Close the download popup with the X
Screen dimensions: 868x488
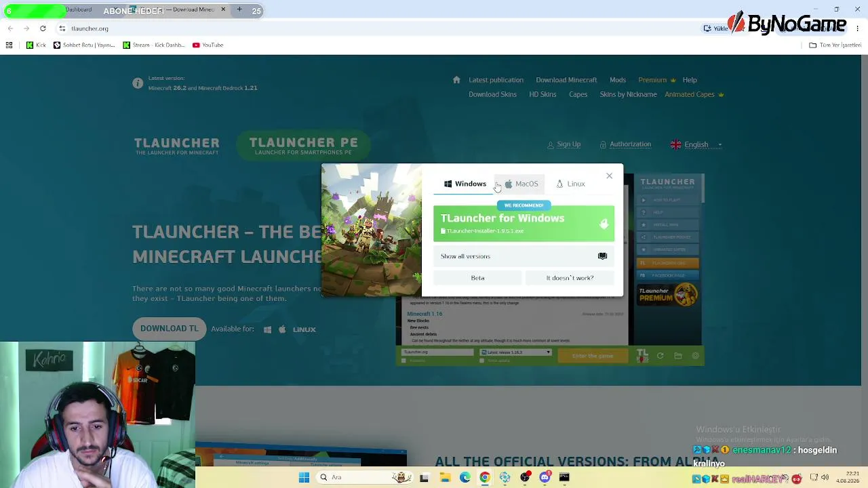[609, 176]
